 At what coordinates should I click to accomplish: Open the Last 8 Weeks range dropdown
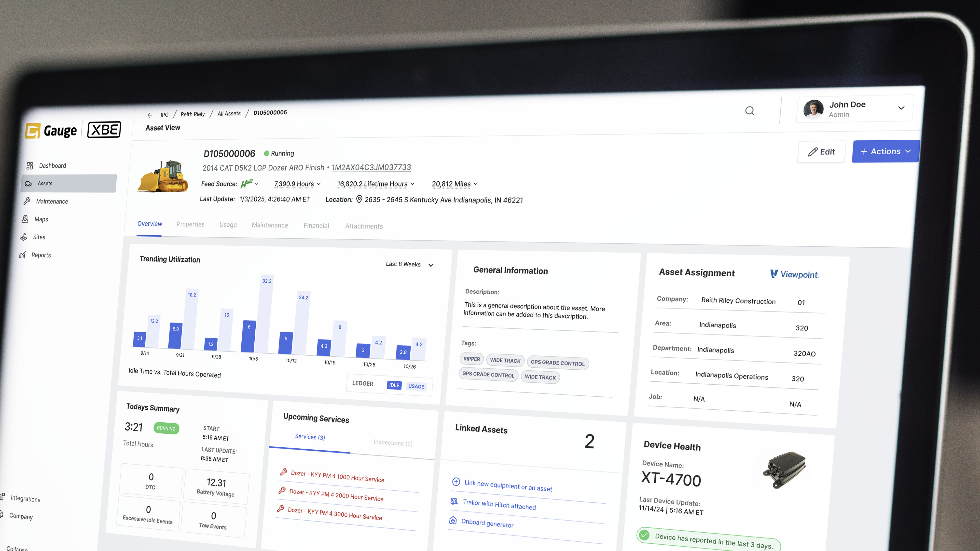click(x=410, y=264)
